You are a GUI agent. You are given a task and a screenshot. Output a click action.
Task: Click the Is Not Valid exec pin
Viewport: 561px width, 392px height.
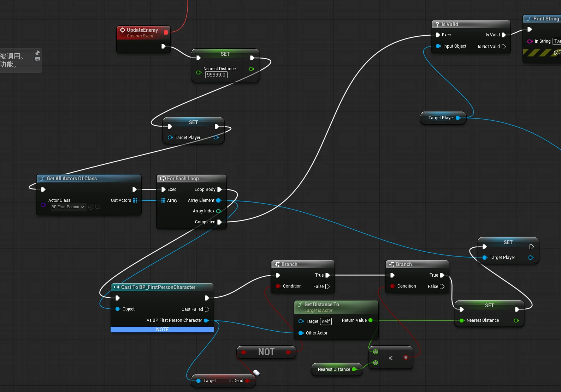[504, 47]
